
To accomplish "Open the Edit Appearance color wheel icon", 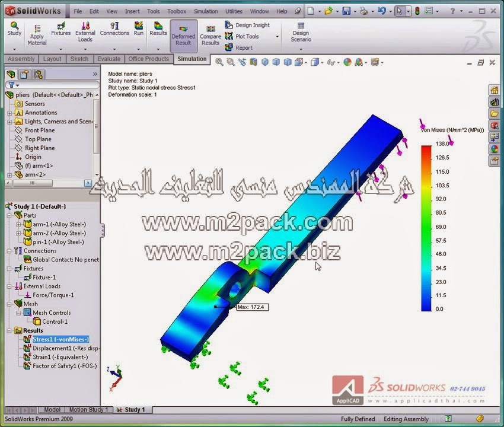I will pyautogui.click(x=347, y=62).
